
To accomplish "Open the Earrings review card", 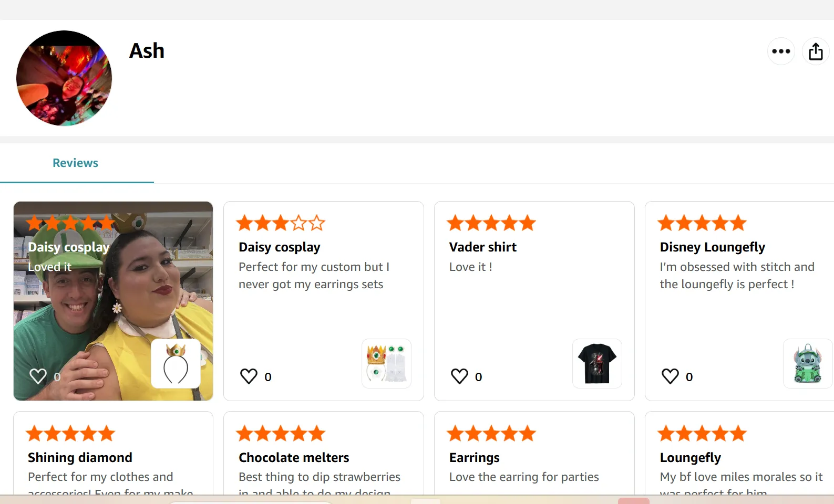I will pyautogui.click(x=474, y=458).
